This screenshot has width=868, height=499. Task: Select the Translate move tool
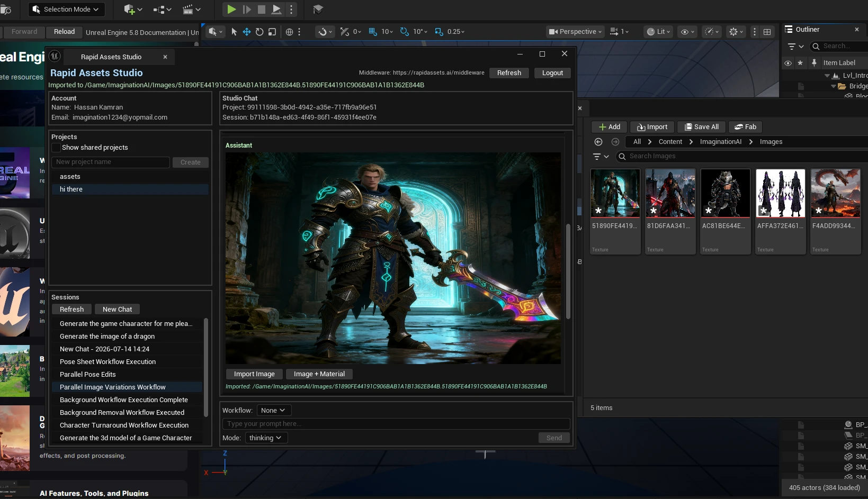[247, 32]
